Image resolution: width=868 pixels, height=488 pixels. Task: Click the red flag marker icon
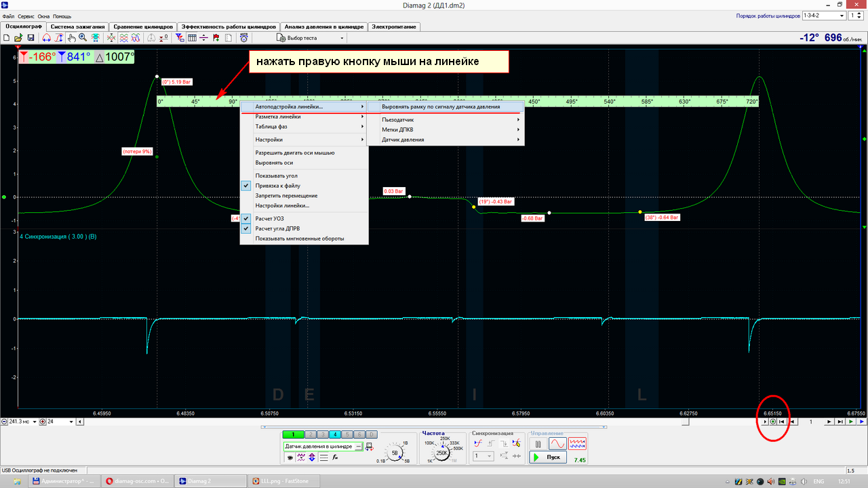point(216,38)
